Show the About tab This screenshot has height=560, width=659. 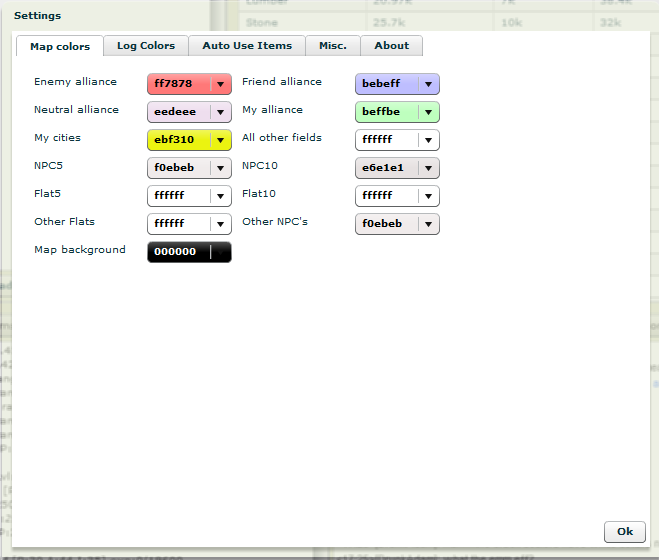click(x=391, y=46)
